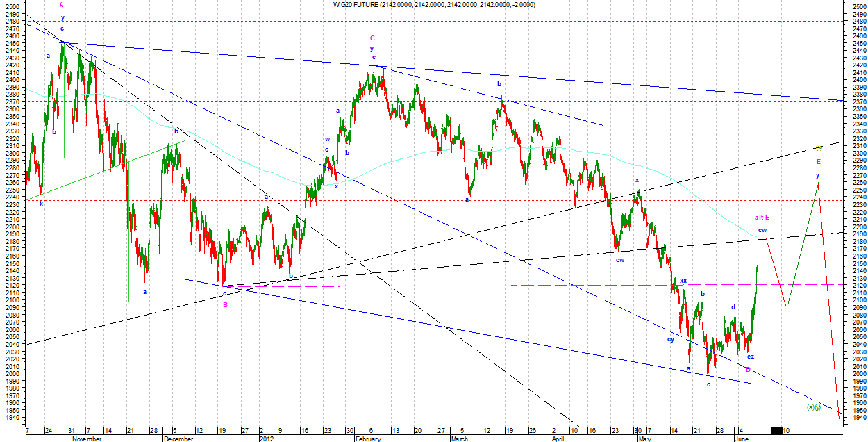This screenshot has width=868, height=442.
Task: Click the black date marker on time axis
Action: 776,431
